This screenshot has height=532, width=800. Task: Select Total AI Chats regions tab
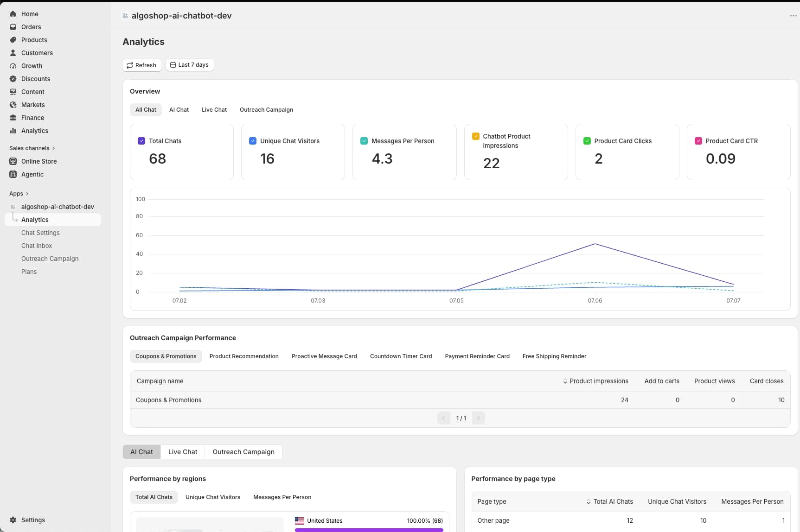click(x=154, y=497)
